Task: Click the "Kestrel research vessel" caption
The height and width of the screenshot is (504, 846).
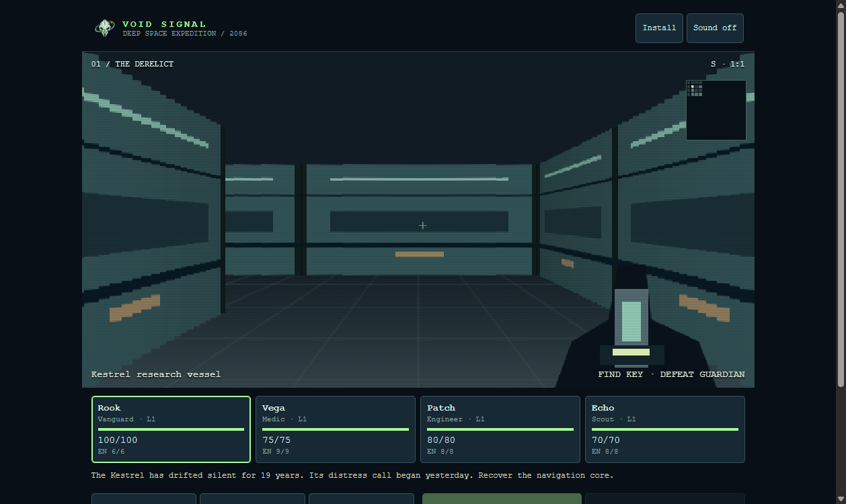Action: [x=156, y=374]
